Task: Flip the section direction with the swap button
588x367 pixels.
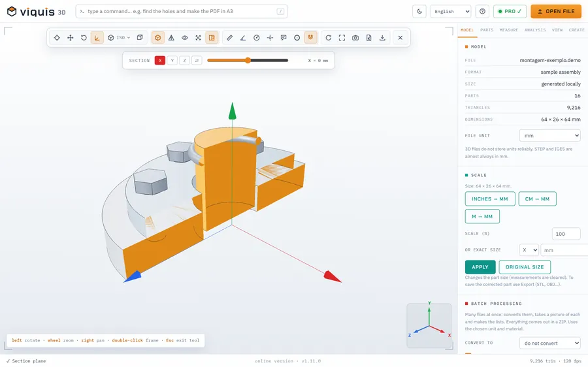Action: (x=197, y=60)
